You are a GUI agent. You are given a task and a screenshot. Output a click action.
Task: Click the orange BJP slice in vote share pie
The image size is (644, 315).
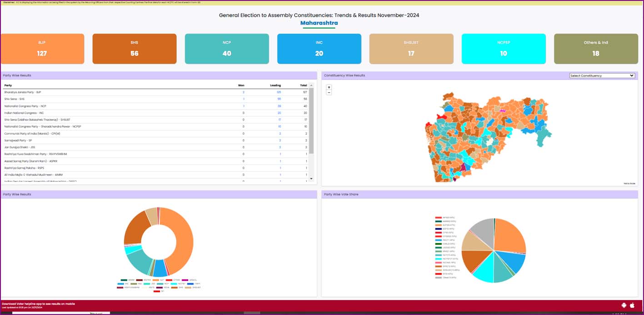[x=509, y=236]
